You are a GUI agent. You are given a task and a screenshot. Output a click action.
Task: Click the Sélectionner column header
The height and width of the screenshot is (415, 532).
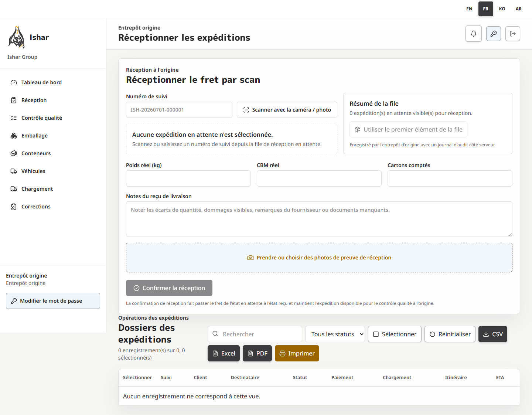pyautogui.click(x=137, y=378)
